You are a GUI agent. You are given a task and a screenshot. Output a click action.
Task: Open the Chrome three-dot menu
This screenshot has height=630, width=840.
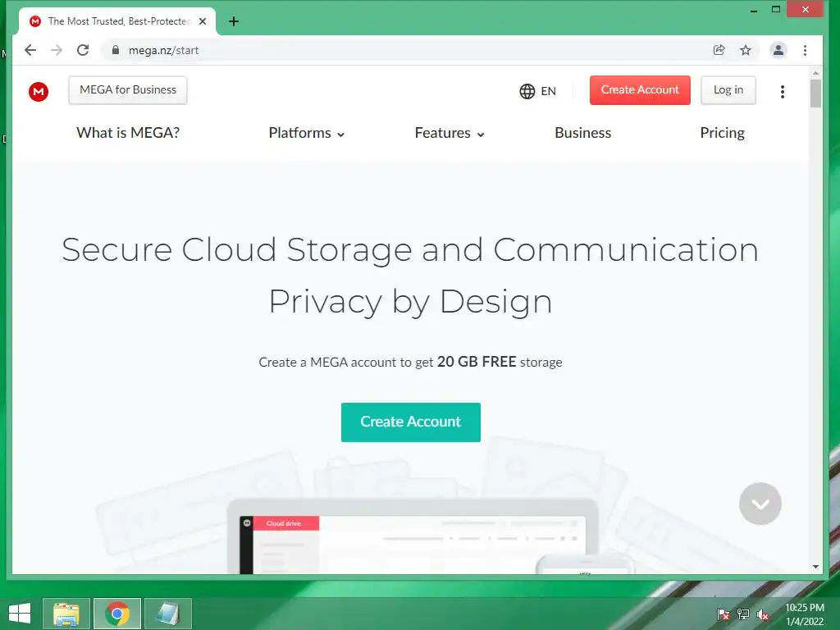(805, 50)
